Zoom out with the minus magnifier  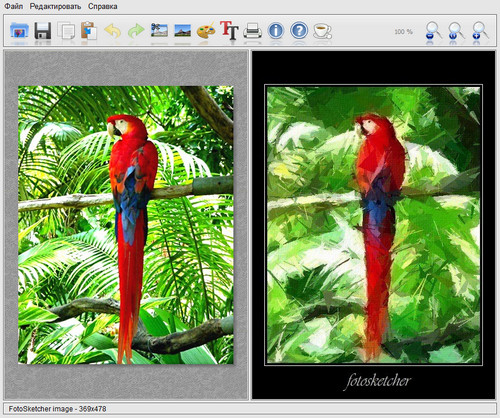coord(433,31)
